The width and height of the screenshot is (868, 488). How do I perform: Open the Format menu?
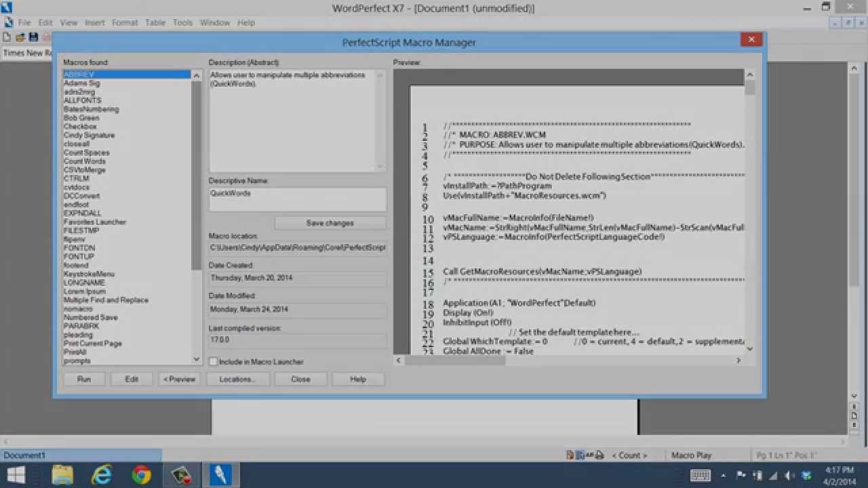click(125, 22)
